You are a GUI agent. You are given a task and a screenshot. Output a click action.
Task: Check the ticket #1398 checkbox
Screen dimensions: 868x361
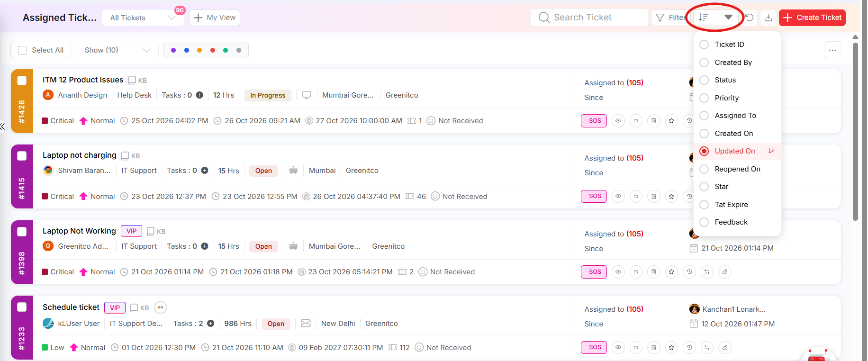pos(22,232)
